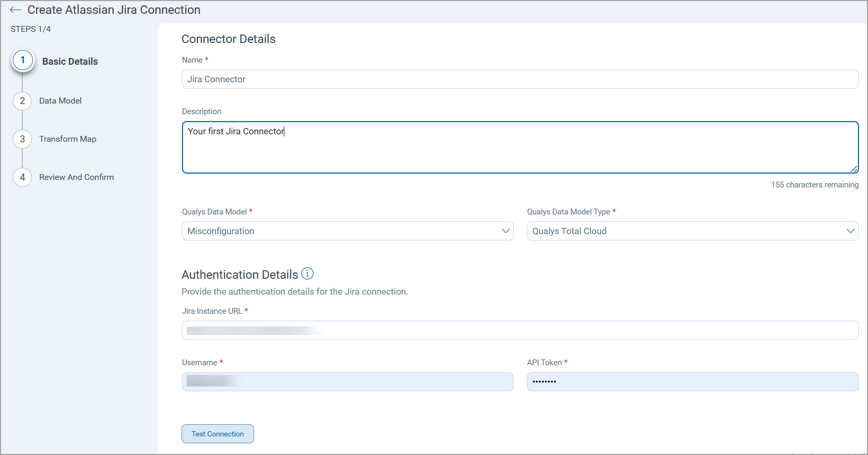Viewport: 868px width, 455px height.
Task: Jump to Review And Confirm step
Action: 76,177
